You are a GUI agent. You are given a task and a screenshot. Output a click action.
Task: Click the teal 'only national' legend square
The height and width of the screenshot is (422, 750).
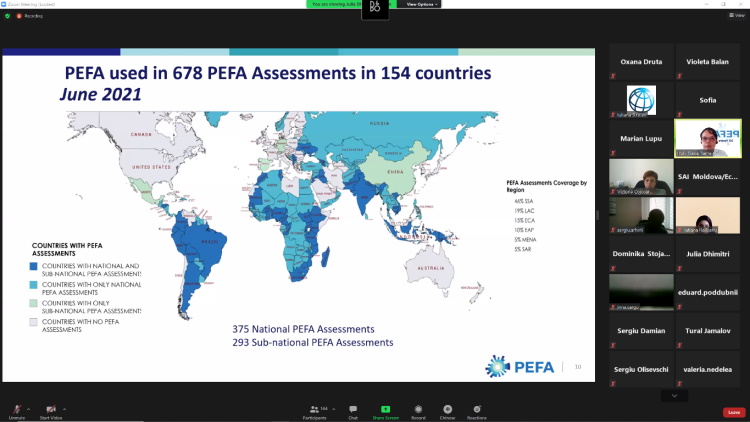[33, 285]
